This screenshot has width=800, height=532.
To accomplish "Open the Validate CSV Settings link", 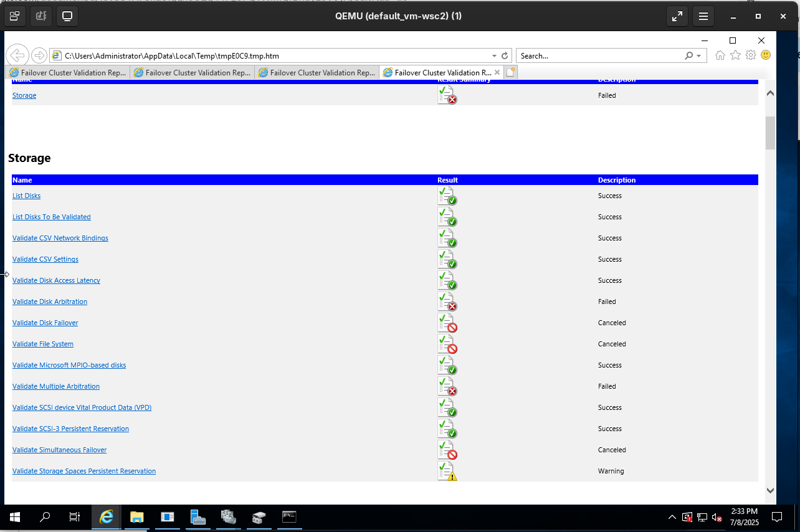I will point(45,259).
